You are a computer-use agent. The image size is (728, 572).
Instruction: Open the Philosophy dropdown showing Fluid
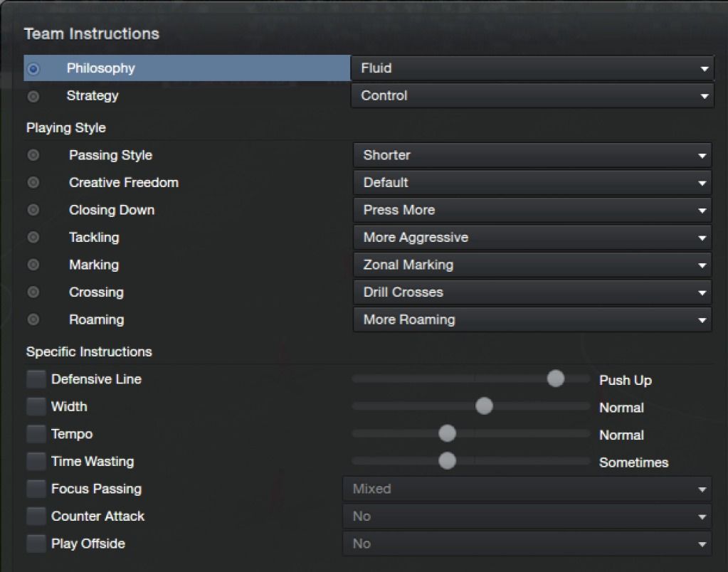(x=532, y=68)
